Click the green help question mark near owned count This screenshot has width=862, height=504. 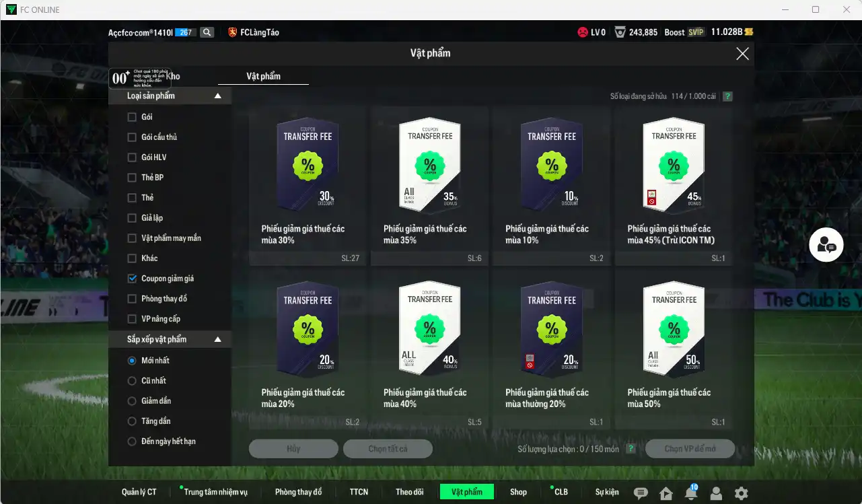[727, 96]
